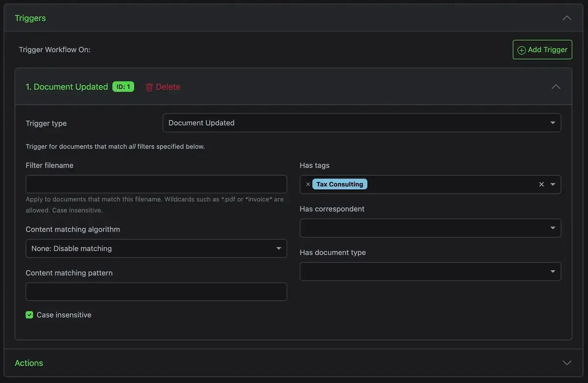Click the trash icon next to Delete
This screenshot has width=588, height=383.
(149, 87)
